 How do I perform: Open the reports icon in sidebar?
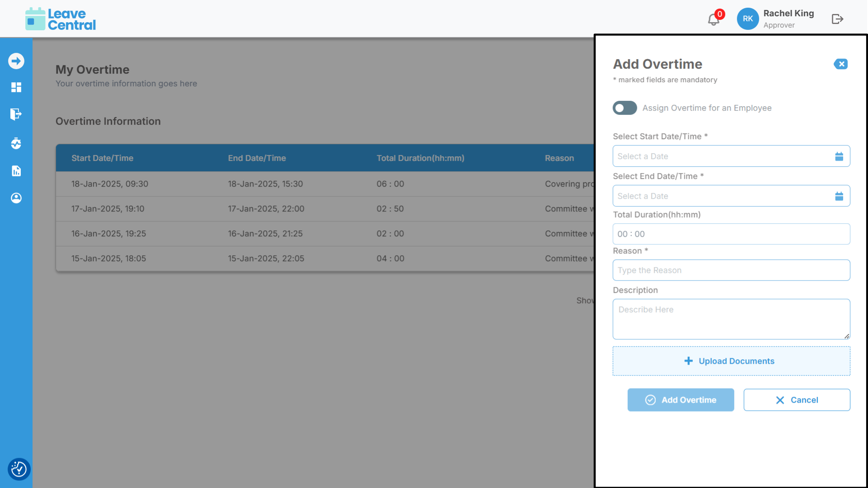click(x=16, y=171)
